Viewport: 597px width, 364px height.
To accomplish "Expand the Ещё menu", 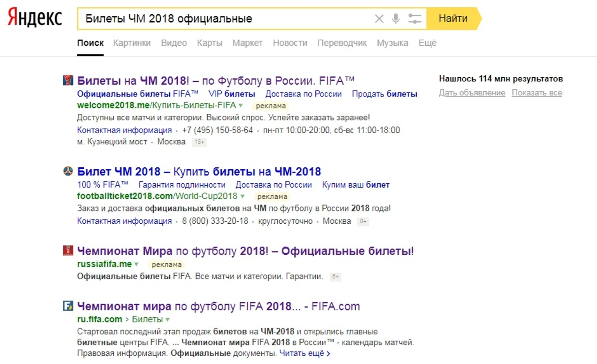I will [x=427, y=43].
